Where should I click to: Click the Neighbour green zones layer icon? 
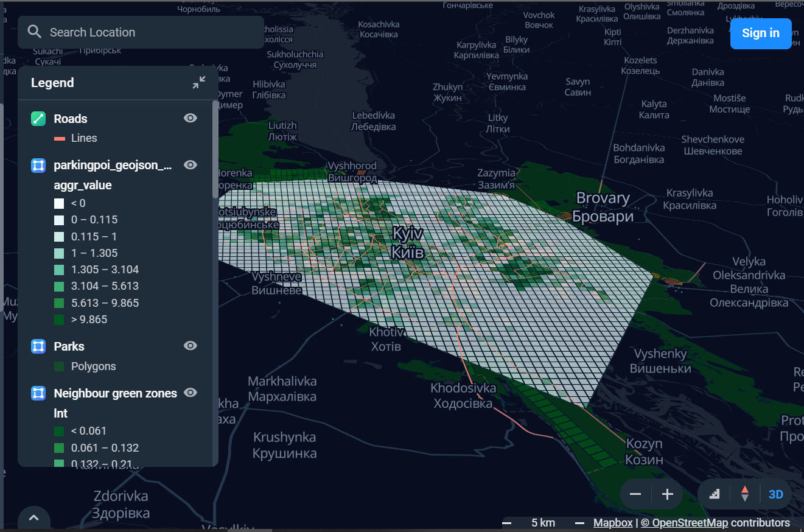pos(38,393)
